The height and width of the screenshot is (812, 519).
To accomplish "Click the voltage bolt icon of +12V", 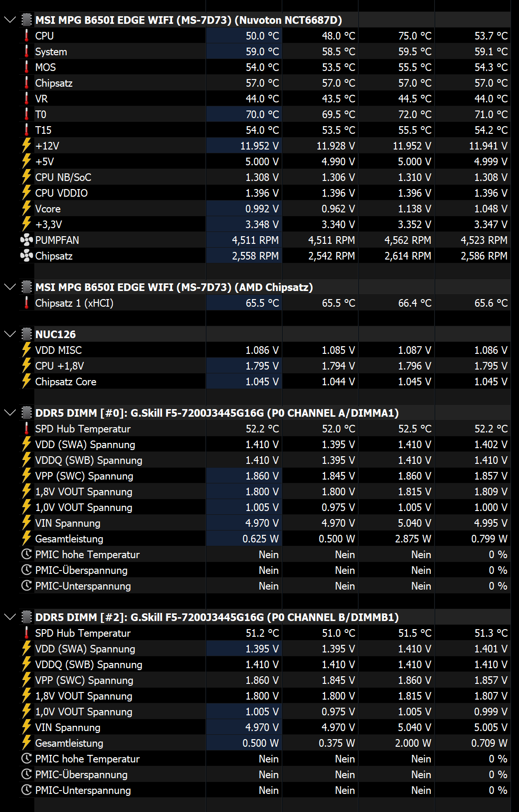I will pos(27,145).
